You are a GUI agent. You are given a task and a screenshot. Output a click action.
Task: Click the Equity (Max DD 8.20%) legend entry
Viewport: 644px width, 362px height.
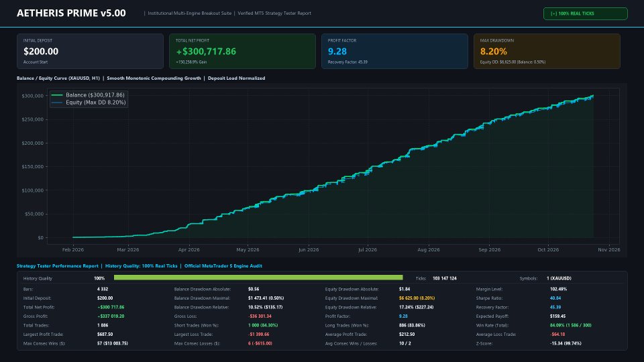pyautogui.click(x=89, y=102)
